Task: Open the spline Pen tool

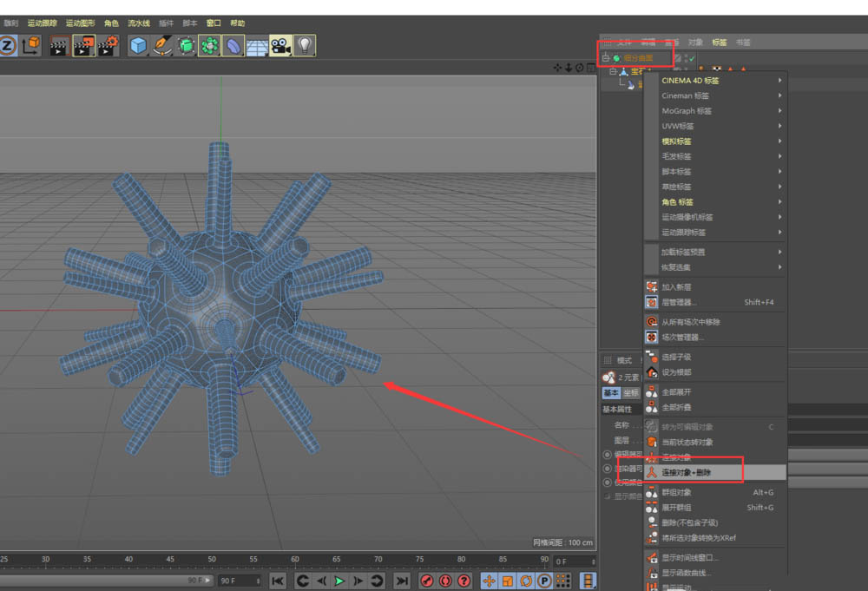Action: (161, 46)
